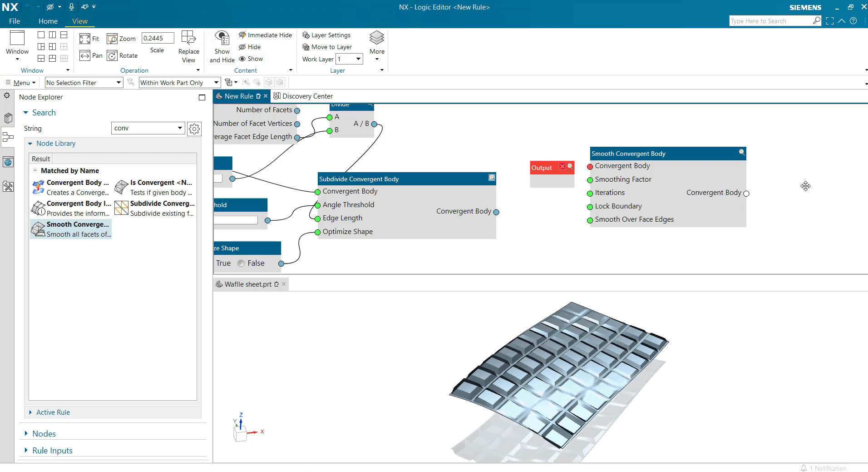Select the Rotate view tool

[122, 55]
